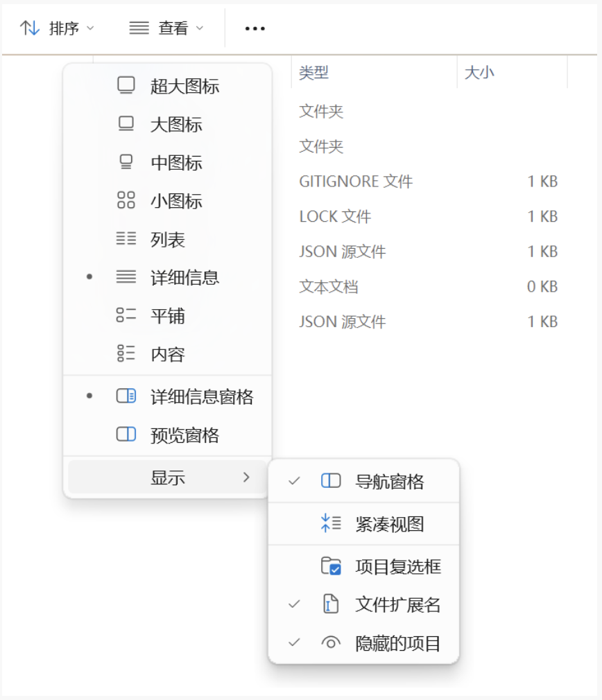
Task: Open the 查看 (view) dropdown
Action: point(164,28)
